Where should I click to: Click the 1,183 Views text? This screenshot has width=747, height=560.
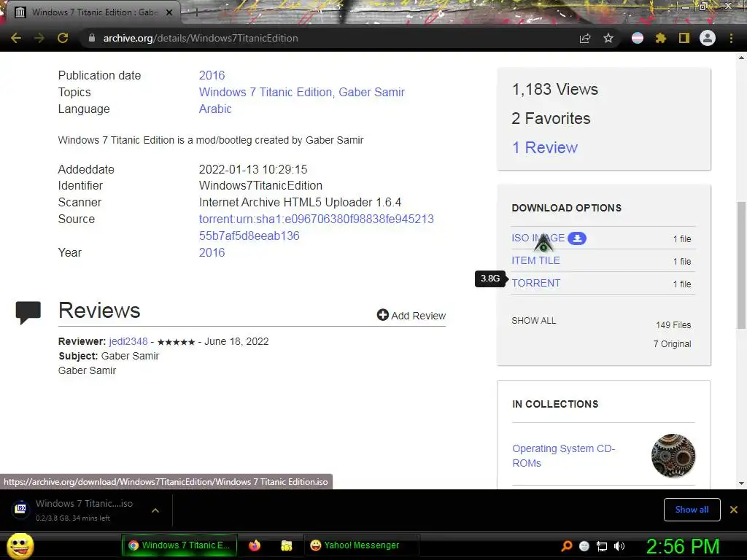pyautogui.click(x=555, y=89)
